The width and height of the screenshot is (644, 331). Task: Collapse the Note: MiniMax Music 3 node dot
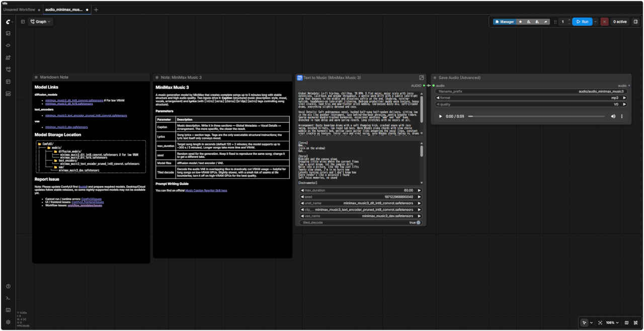[157, 77]
